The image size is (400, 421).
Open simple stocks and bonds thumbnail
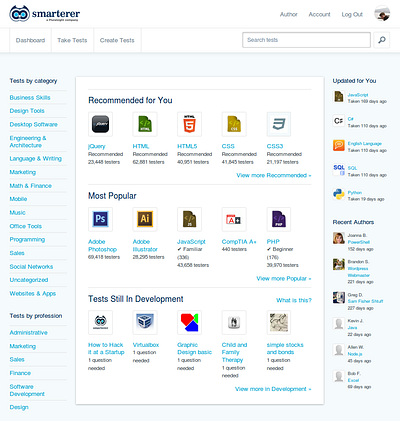pos(279,322)
